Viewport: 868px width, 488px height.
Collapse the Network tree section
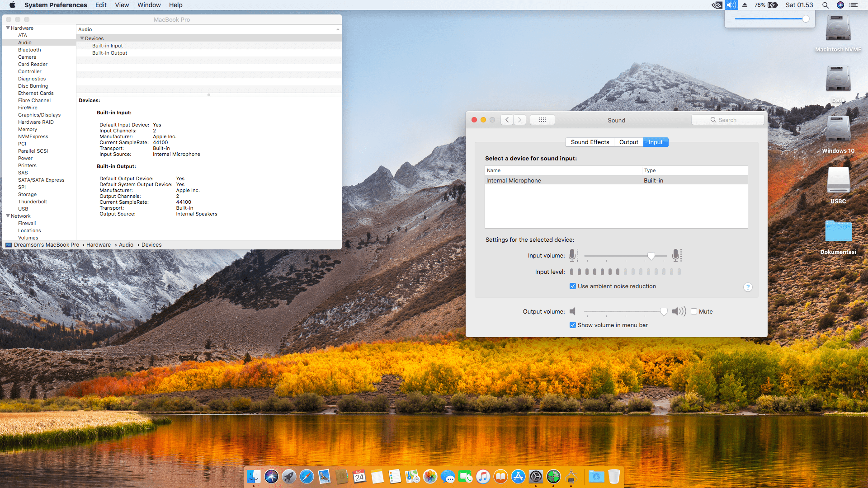click(8, 216)
